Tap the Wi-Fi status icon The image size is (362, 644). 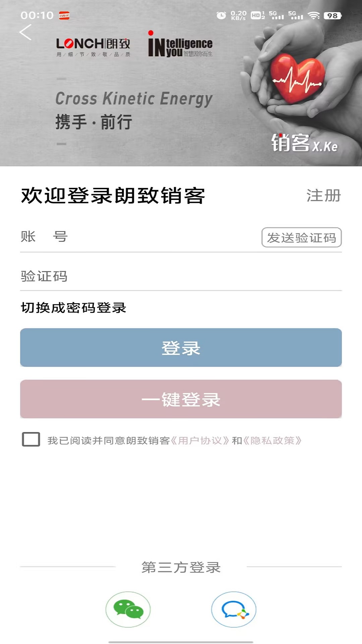[314, 15]
